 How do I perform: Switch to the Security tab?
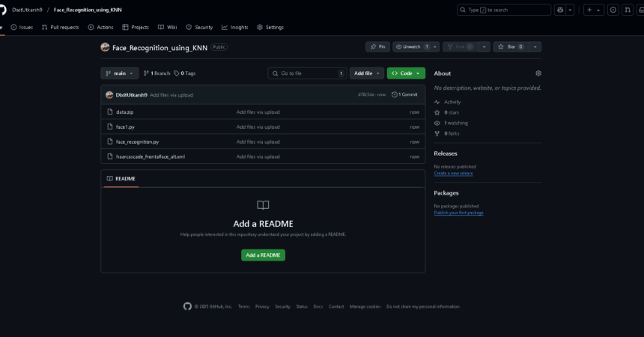(199, 27)
